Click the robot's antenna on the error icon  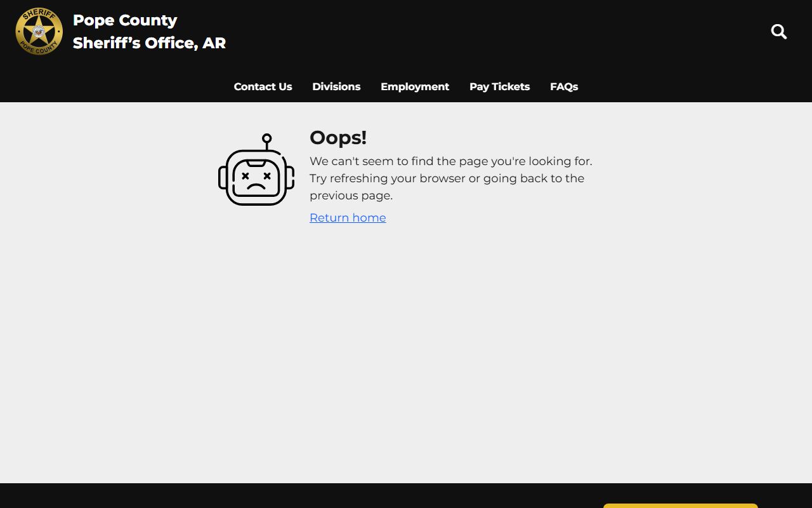pos(267,140)
